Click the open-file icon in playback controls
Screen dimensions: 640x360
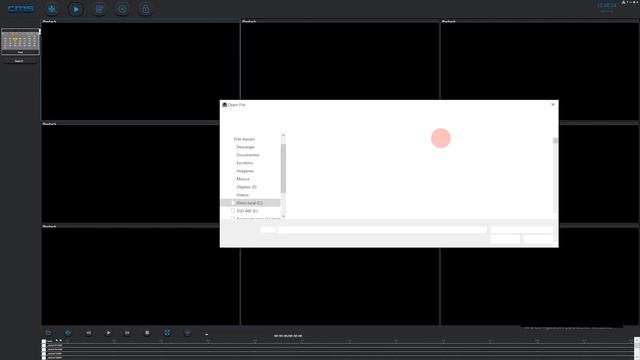click(48, 333)
